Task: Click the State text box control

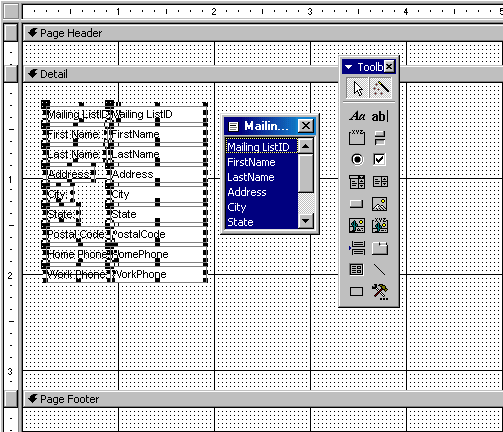Action: 157,214
